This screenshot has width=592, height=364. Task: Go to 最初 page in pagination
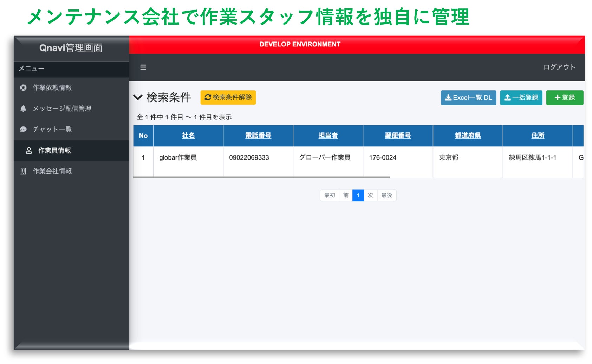(x=330, y=195)
